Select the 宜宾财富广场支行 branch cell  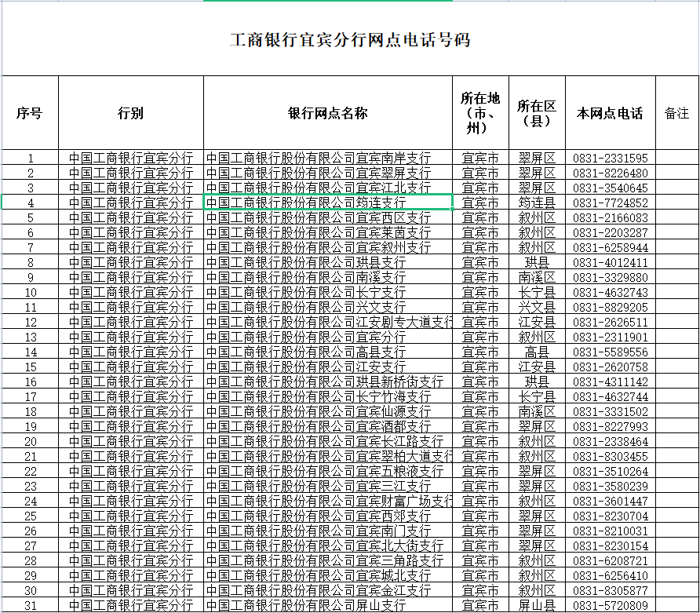328,501
